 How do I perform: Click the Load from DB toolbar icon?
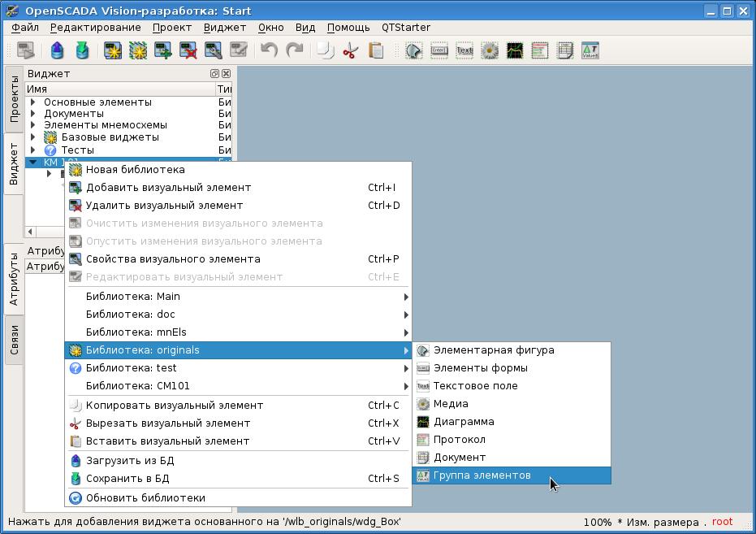coord(57,50)
